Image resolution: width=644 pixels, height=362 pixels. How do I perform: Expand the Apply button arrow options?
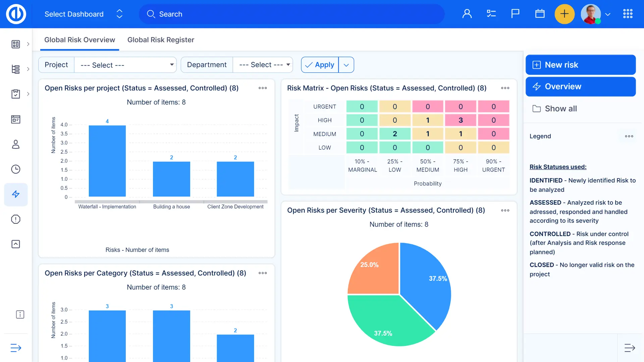(346, 65)
